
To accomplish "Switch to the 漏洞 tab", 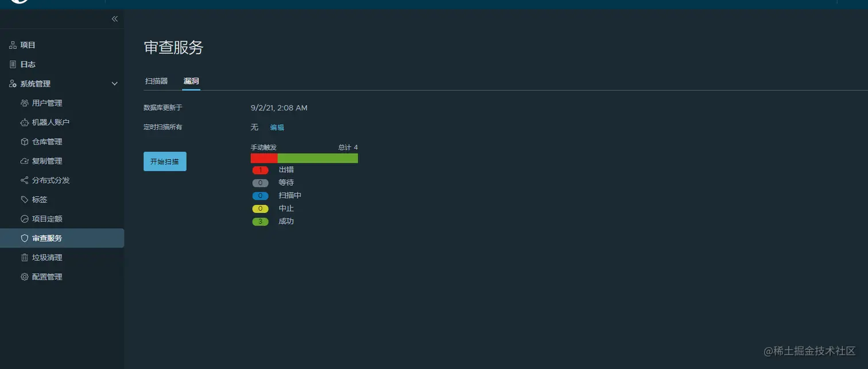I will click(x=191, y=81).
